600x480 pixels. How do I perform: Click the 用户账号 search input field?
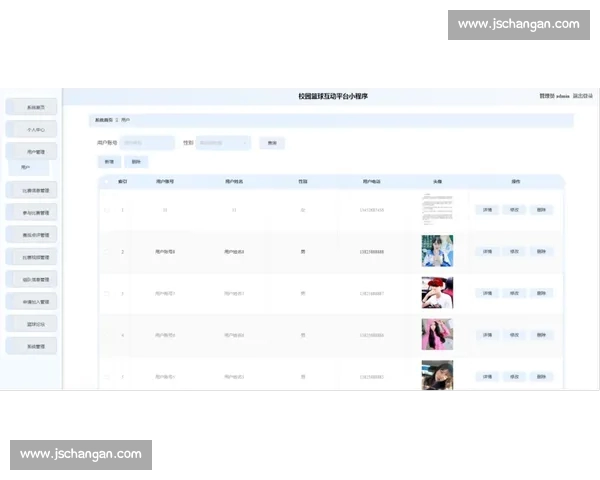[147, 143]
